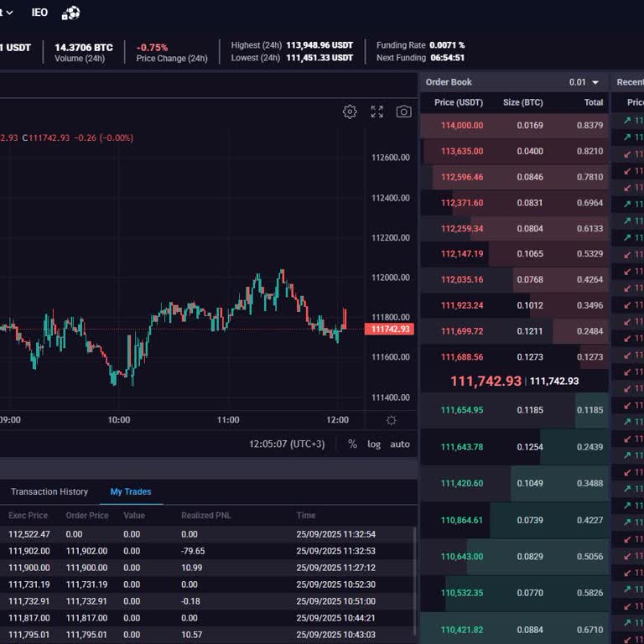
Task: Select bid price 111,420.60
Action: click(x=462, y=483)
